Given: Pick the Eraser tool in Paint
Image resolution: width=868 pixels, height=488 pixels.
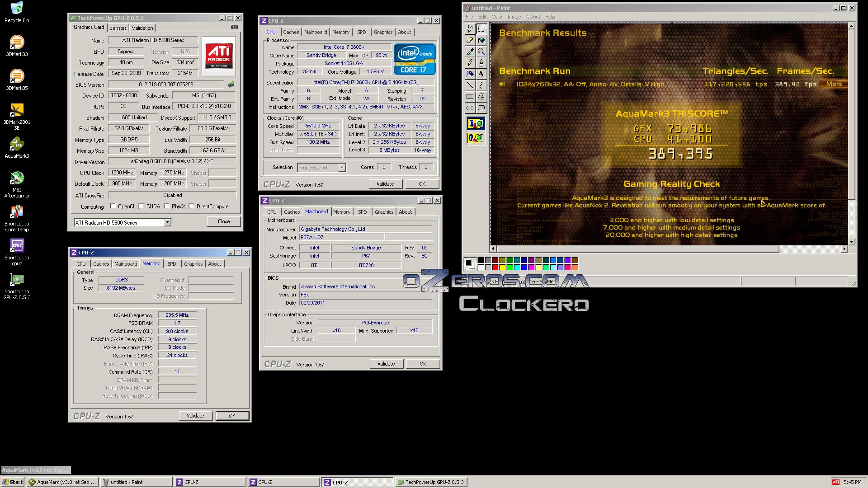Looking at the screenshot, I should tap(470, 40).
